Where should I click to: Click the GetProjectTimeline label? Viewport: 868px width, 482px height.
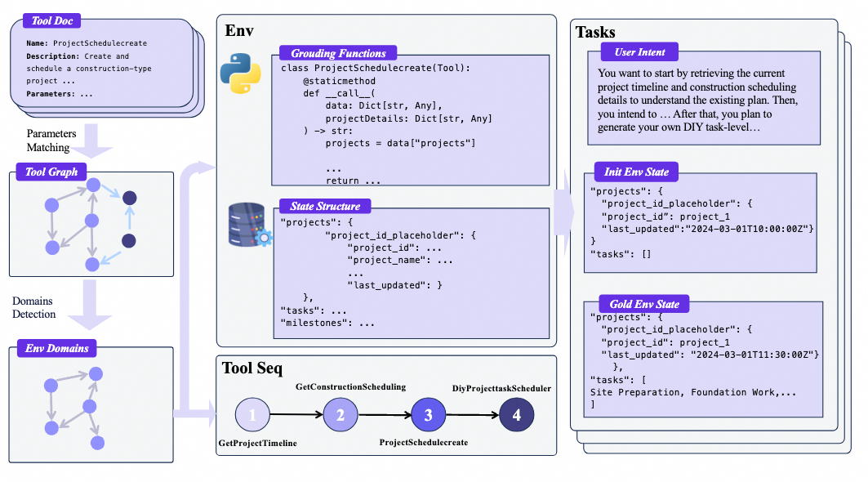257,444
